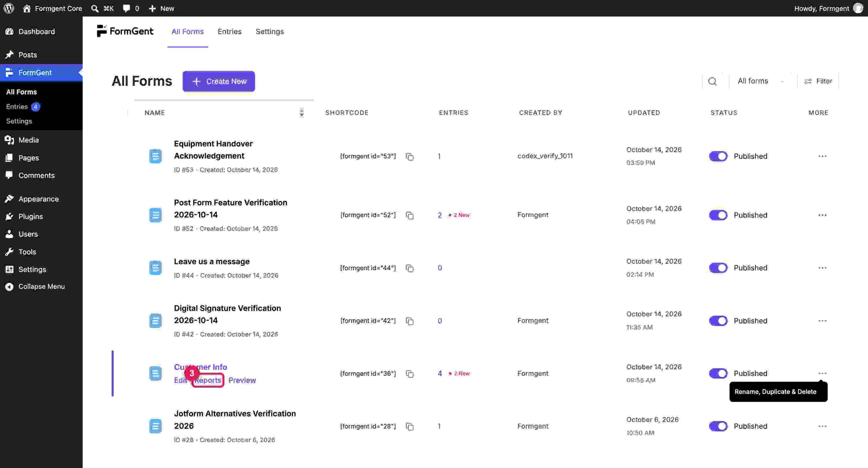Switch to the Entries tab
This screenshot has width=868, height=468.
click(x=230, y=32)
